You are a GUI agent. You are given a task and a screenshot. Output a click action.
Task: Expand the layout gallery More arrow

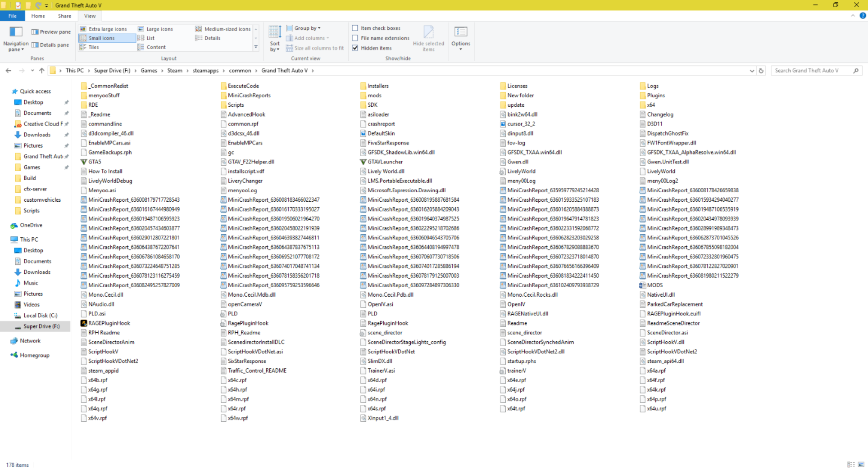tap(256, 47)
